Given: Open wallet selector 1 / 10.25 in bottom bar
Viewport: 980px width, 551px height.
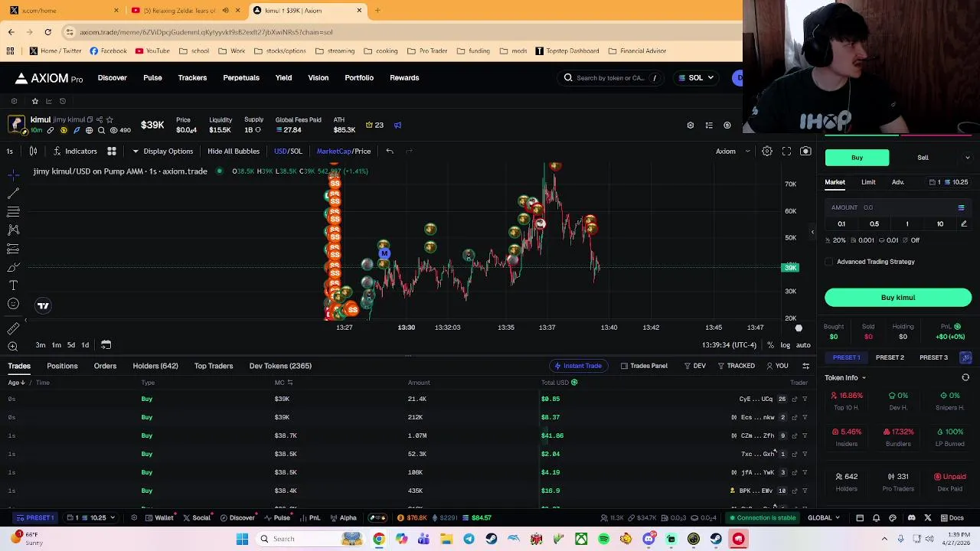Looking at the screenshot, I should (90, 517).
